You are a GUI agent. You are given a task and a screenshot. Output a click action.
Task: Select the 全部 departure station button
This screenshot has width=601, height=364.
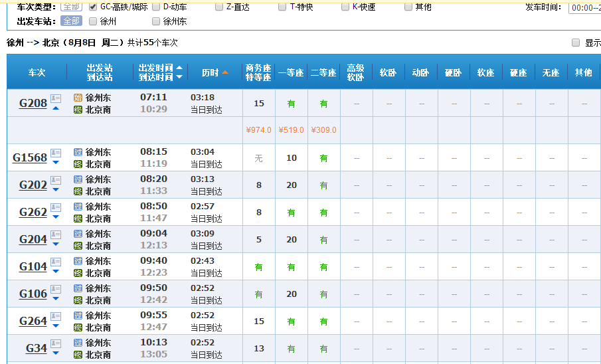tap(71, 21)
